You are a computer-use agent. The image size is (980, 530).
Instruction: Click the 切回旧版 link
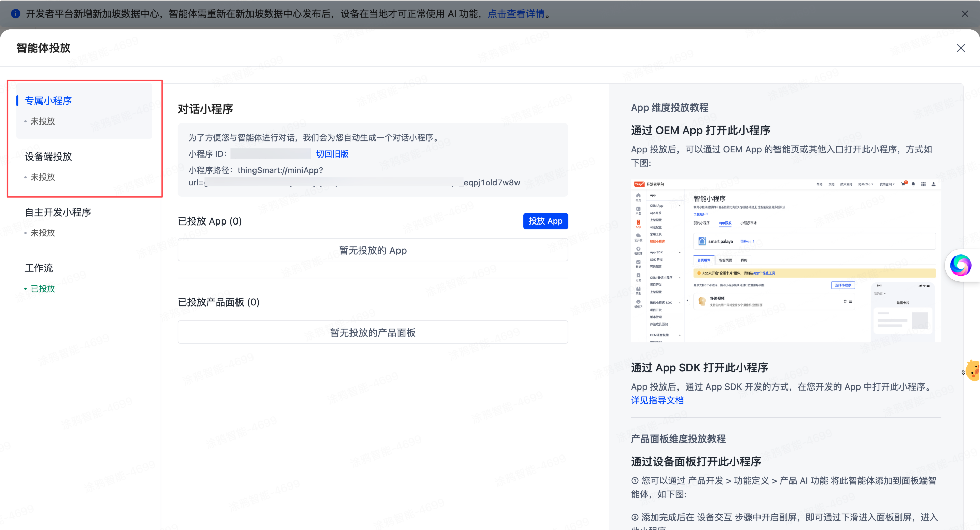point(331,154)
